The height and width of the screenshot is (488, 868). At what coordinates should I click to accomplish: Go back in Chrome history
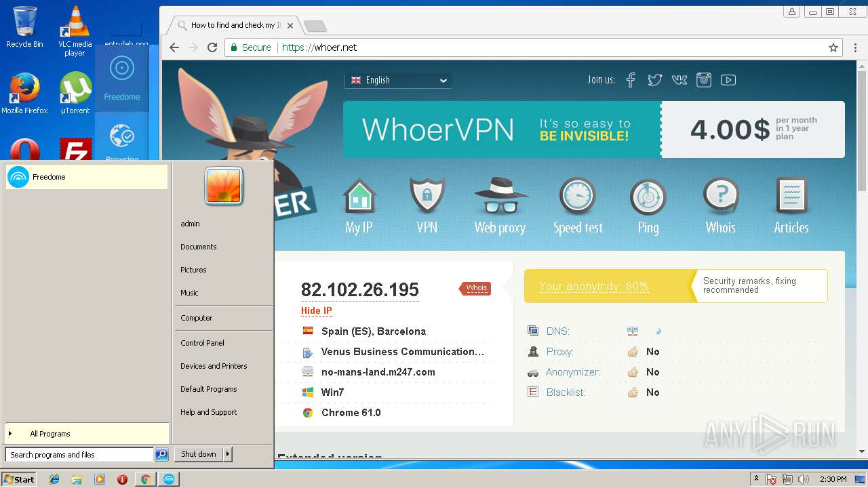(x=174, y=47)
